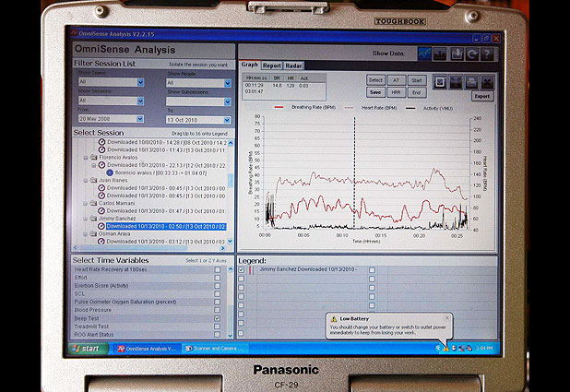This screenshot has height=392, width=570.
Task: Click the download/import data icon
Action: pos(457,53)
